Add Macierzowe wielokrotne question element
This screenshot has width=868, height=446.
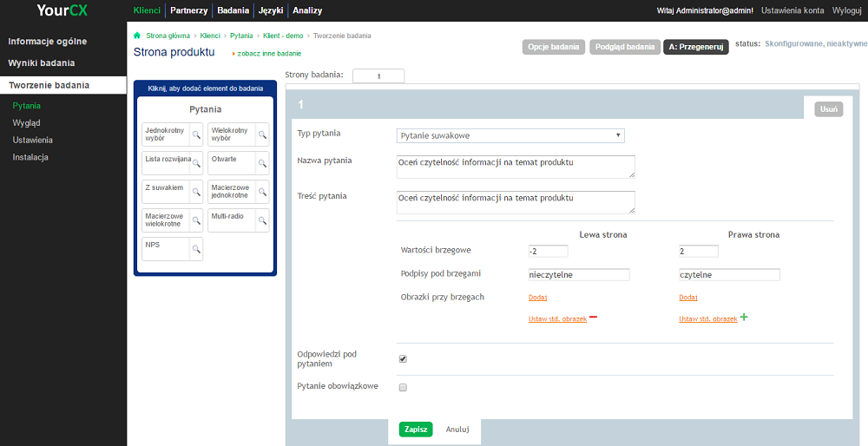pyautogui.click(x=166, y=220)
